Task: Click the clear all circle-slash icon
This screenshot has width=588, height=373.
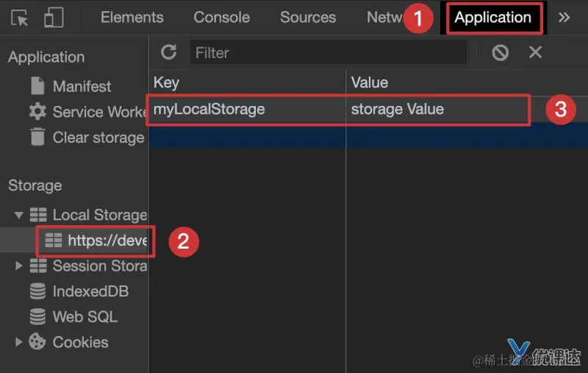Action: [501, 52]
